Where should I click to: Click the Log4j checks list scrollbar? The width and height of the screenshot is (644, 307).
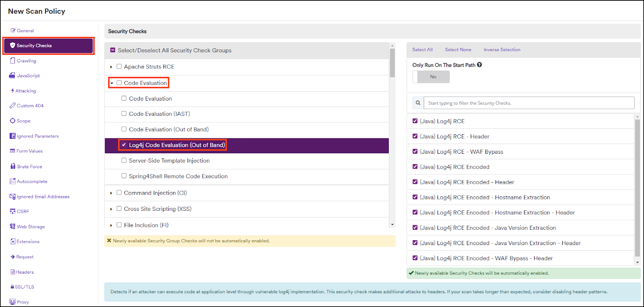coord(637,188)
